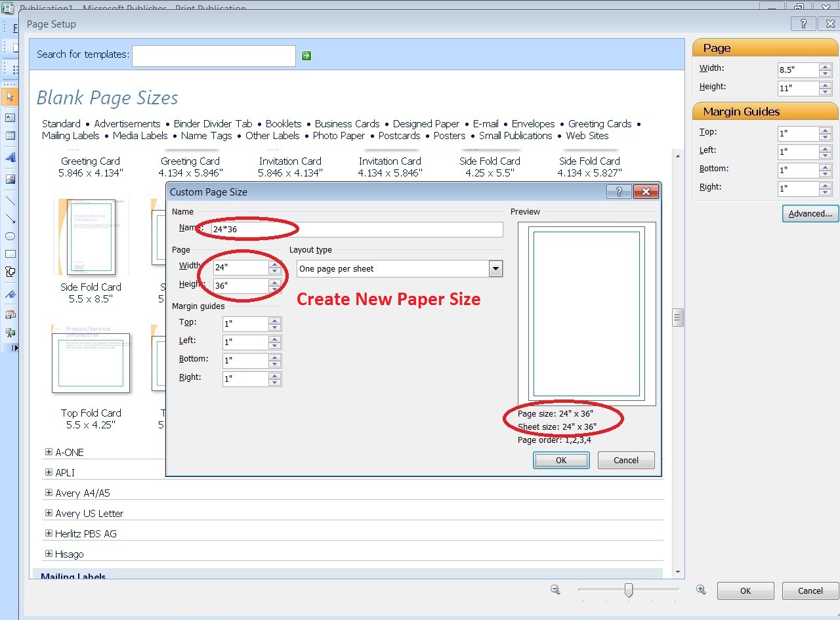Click the Advanced... button
Image resolution: width=840 pixels, height=620 pixels.
point(810,214)
